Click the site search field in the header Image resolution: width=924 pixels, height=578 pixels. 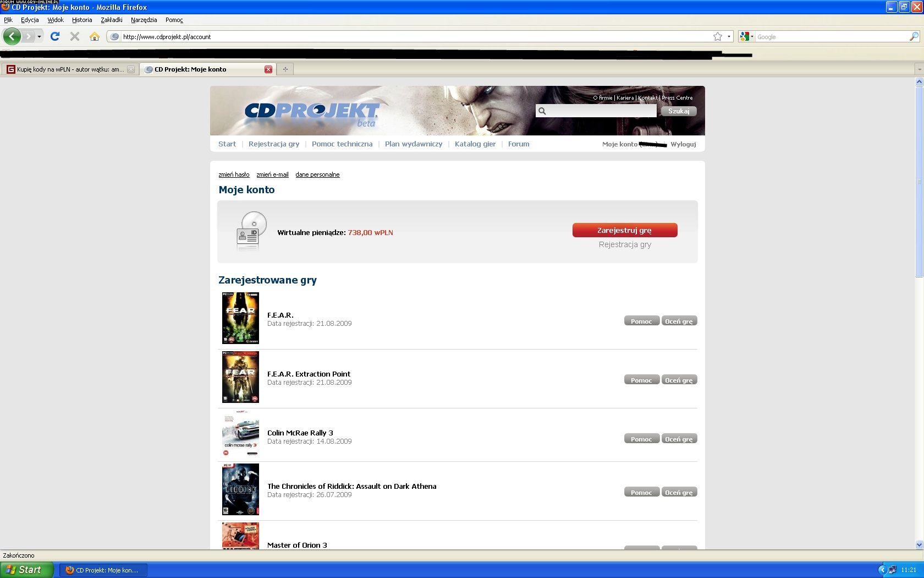(x=596, y=111)
